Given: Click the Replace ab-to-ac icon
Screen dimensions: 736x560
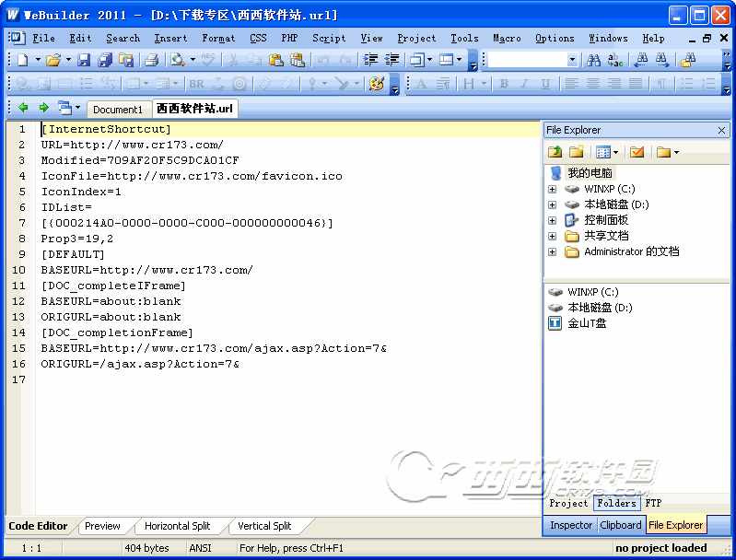Looking at the screenshot, I should click(x=615, y=60).
